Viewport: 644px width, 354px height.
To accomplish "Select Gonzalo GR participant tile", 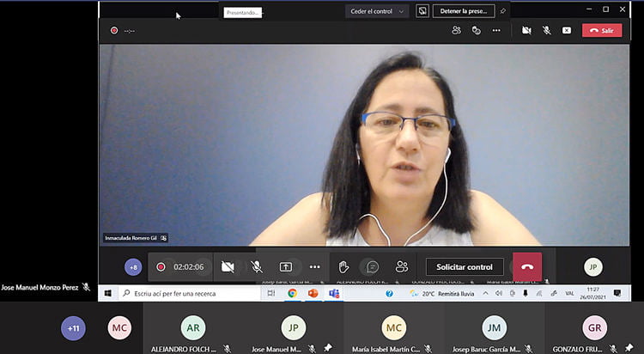I will [x=594, y=327].
